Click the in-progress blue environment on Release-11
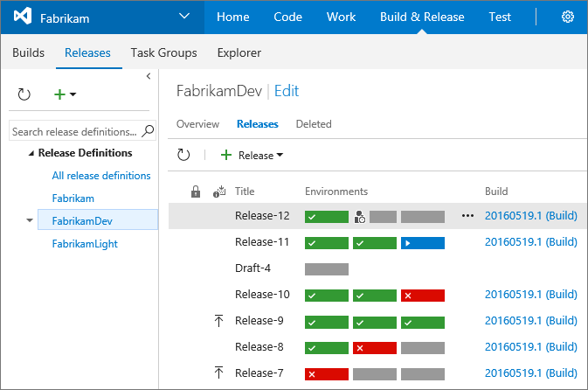The height and width of the screenshot is (390, 588). pyautogui.click(x=423, y=242)
